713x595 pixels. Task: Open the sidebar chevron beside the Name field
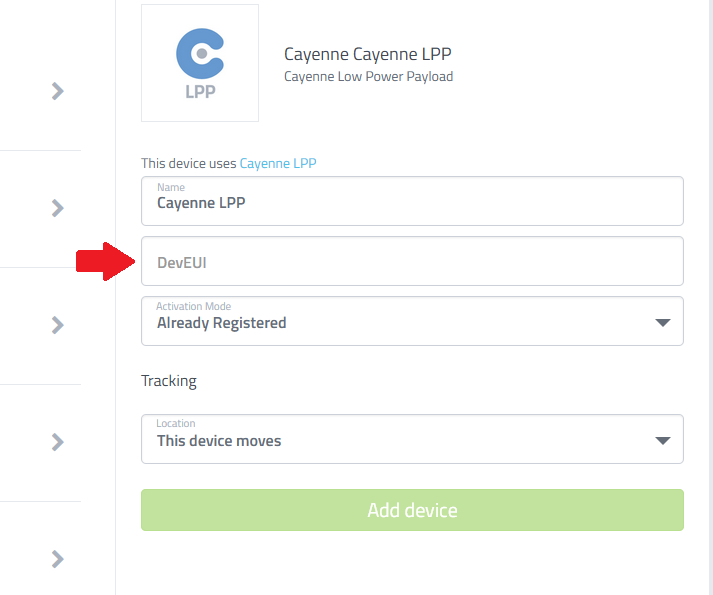(57, 208)
